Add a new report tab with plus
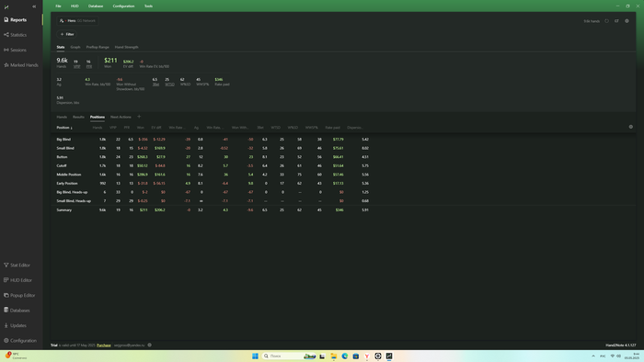This screenshot has width=644, height=362. pos(139,117)
